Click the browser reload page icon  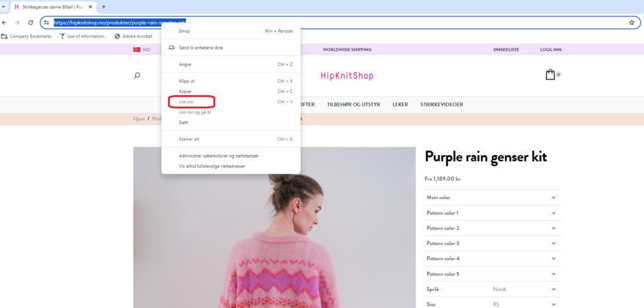pyautogui.click(x=30, y=22)
